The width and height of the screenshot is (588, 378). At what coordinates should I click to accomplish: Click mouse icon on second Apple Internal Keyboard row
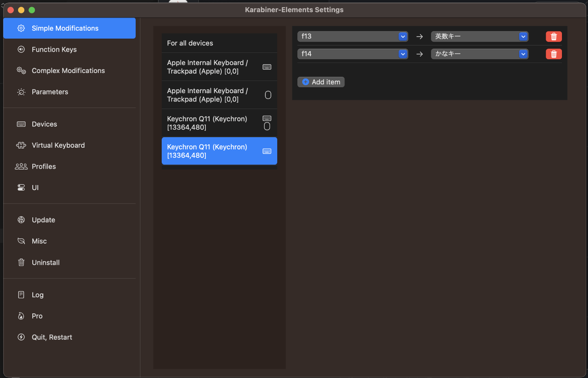point(268,95)
